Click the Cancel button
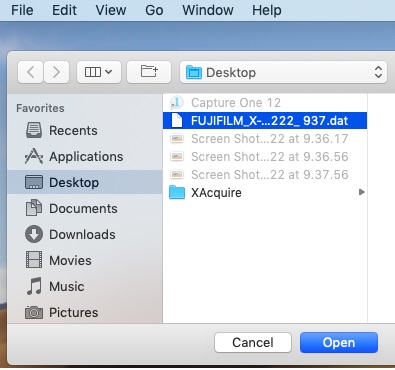This screenshot has width=395, height=370. click(x=253, y=343)
